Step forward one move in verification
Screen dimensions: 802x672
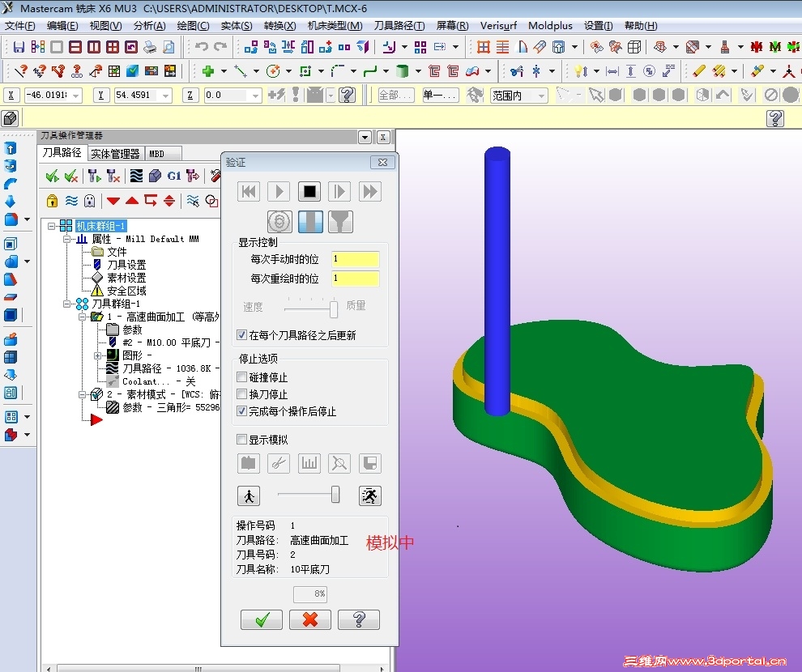click(339, 192)
